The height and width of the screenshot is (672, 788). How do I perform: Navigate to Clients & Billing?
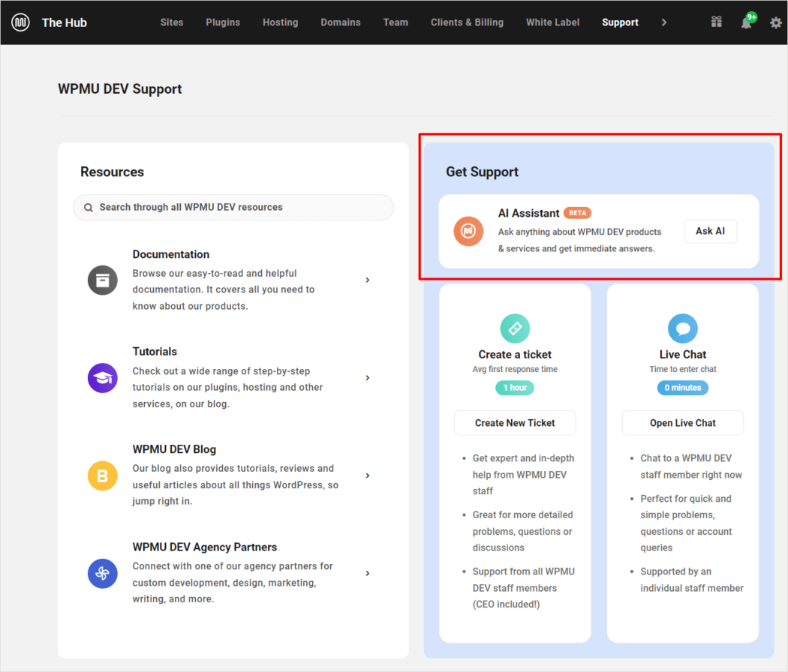467,22
